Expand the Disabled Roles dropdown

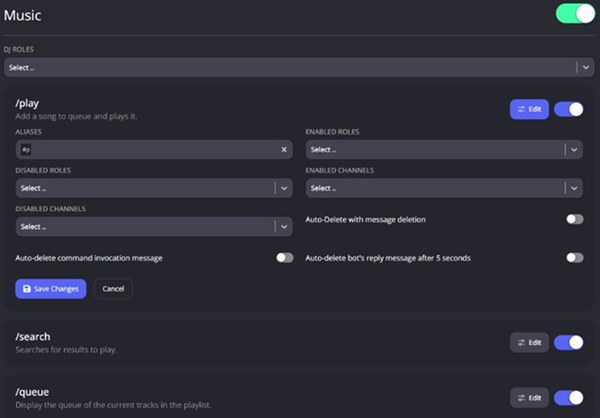pos(283,188)
